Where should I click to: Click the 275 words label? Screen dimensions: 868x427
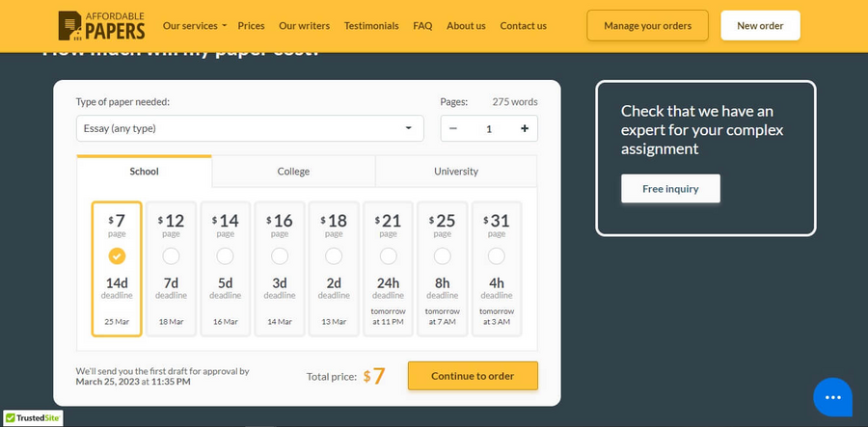515,102
